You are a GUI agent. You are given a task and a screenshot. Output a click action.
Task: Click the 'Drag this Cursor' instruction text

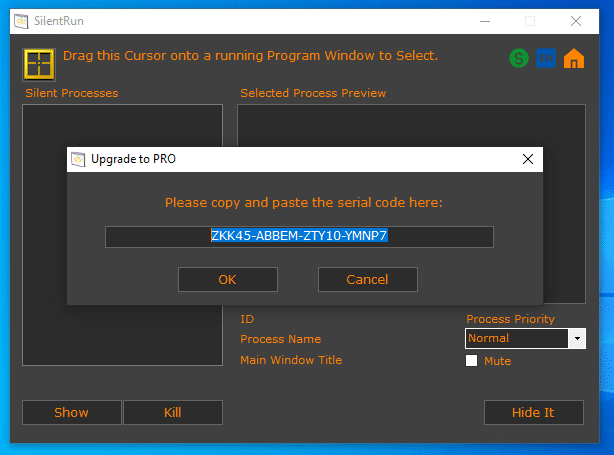(250, 56)
